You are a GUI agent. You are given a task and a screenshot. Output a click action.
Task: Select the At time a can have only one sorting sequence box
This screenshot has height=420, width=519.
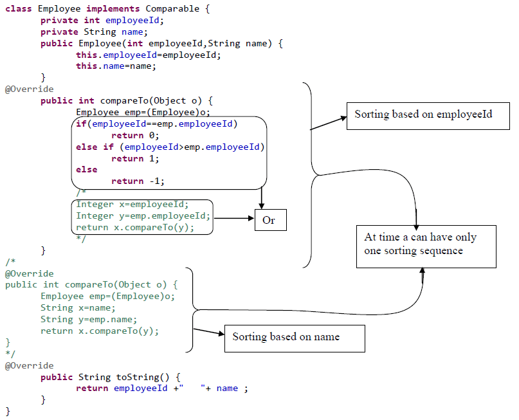[426, 246]
